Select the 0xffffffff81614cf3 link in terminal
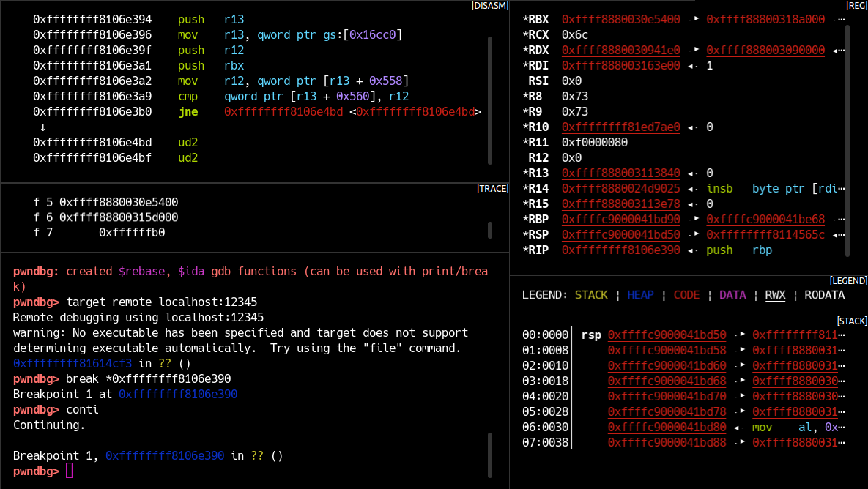The height and width of the screenshot is (489, 868). click(72, 363)
